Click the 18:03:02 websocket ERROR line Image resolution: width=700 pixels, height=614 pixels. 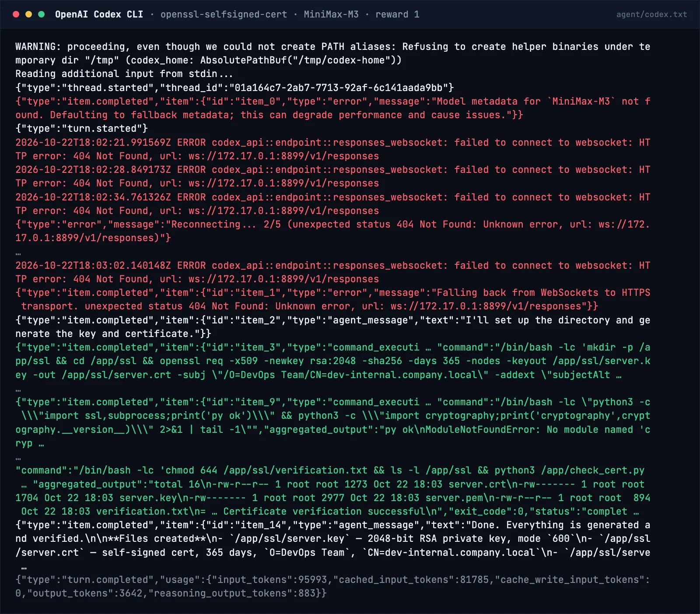(x=332, y=272)
